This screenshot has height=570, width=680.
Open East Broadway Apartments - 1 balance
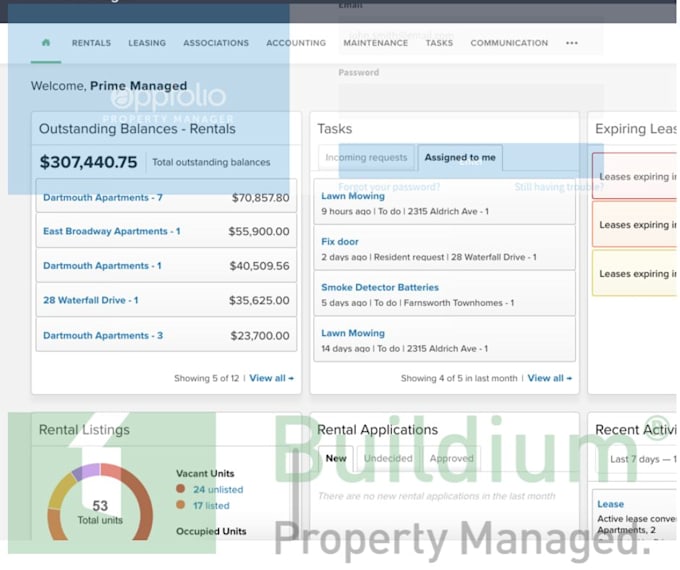[111, 231]
